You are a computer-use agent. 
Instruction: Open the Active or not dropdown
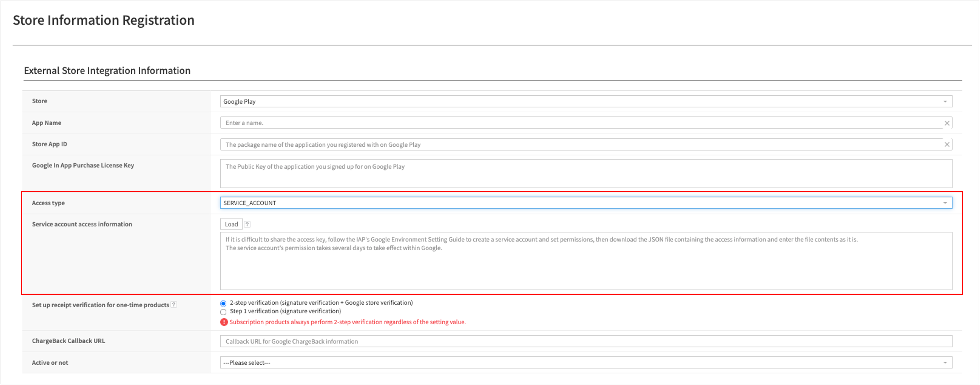[586, 363]
